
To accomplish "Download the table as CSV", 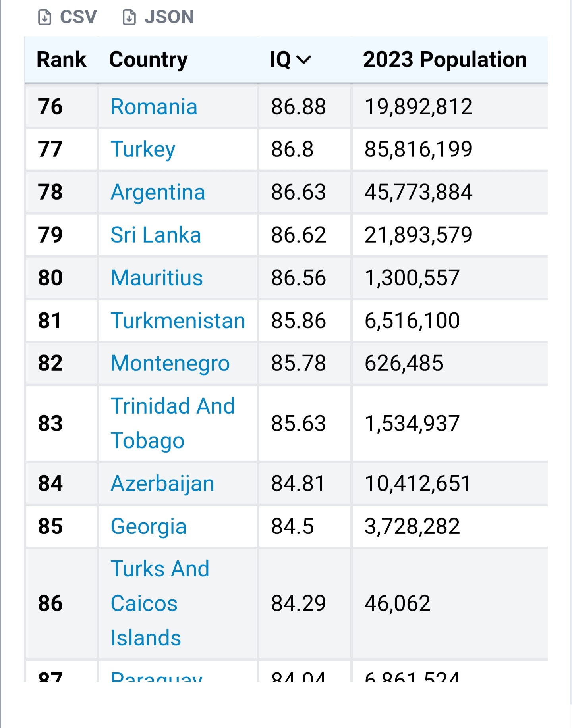I will tap(68, 17).
